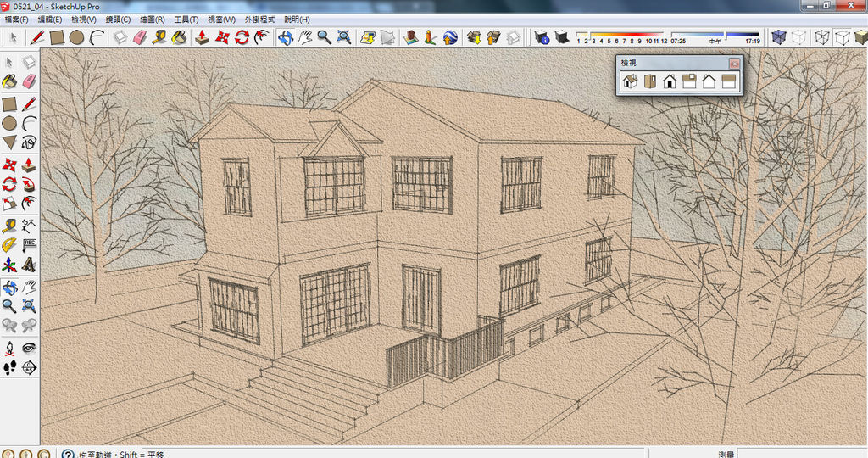
Task: Click the Add New Building icon
Action: pyautogui.click(x=411, y=37)
